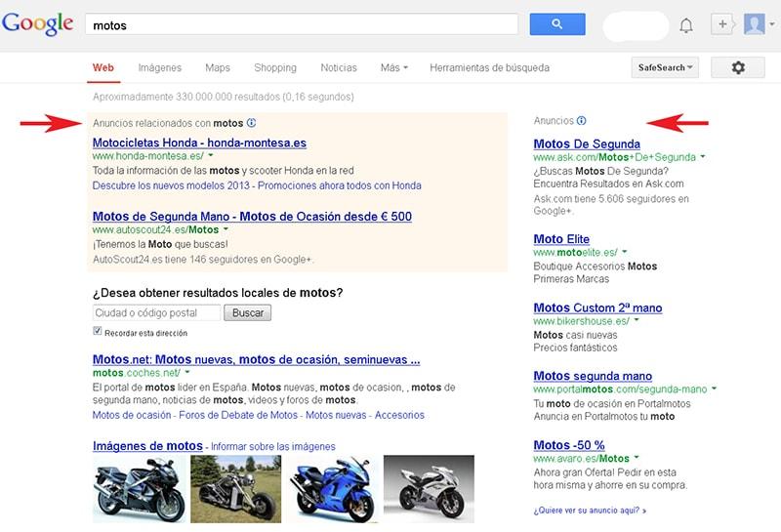
Task: Open the Moto Elite ad
Action: tap(561, 239)
